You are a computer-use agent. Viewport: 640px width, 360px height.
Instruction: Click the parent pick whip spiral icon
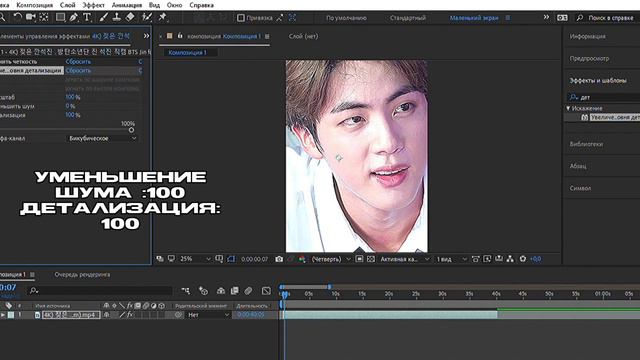[178, 315]
